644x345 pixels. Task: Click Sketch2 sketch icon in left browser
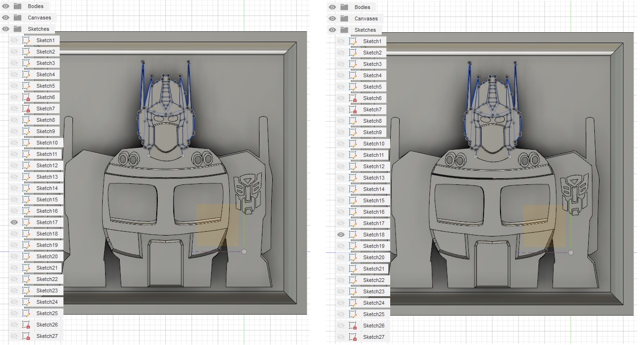27,52
